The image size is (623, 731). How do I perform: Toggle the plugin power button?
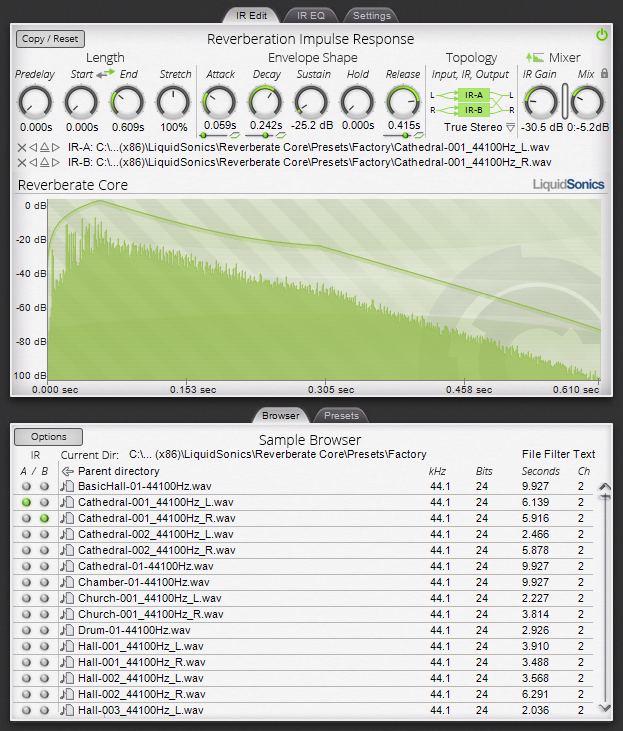(x=602, y=34)
